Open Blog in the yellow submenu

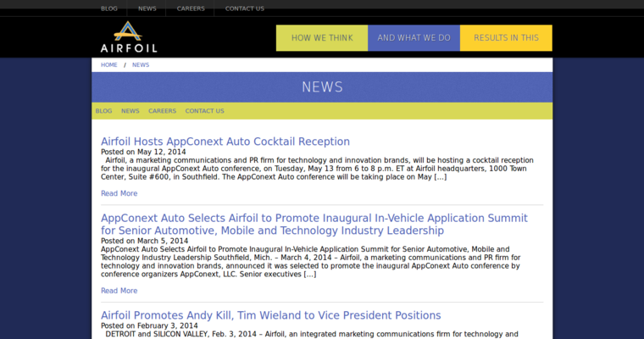(x=103, y=111)
